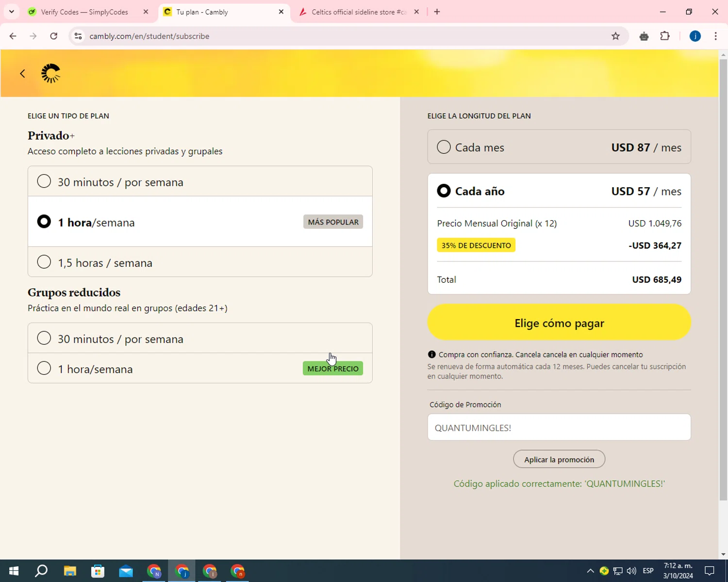
Task: Click the Privado+ heading
Action: coord(51,135)
